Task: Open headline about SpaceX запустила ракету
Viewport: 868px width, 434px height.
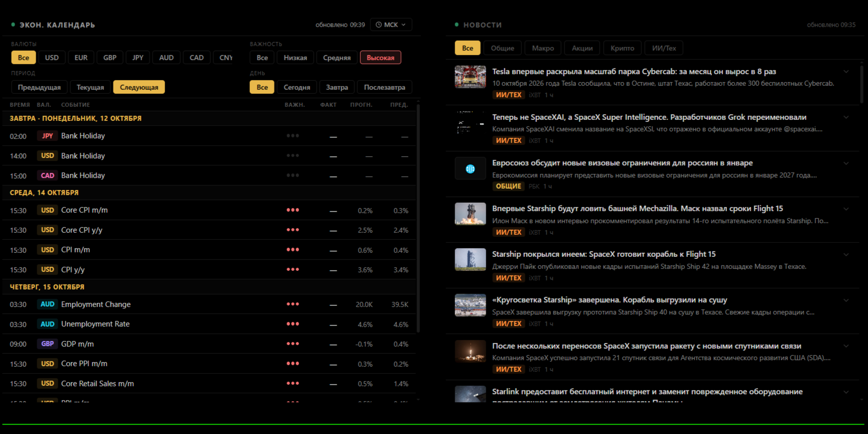Action: tap(646, 346)
